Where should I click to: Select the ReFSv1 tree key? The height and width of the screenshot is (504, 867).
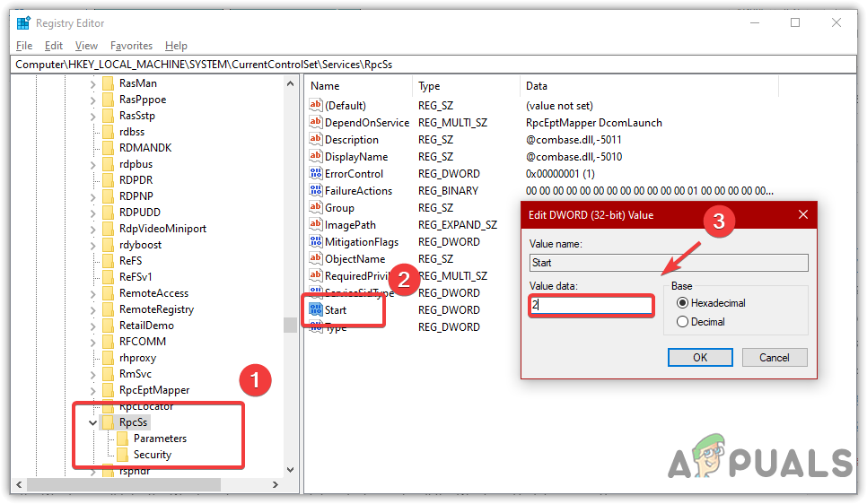point(136,277)
